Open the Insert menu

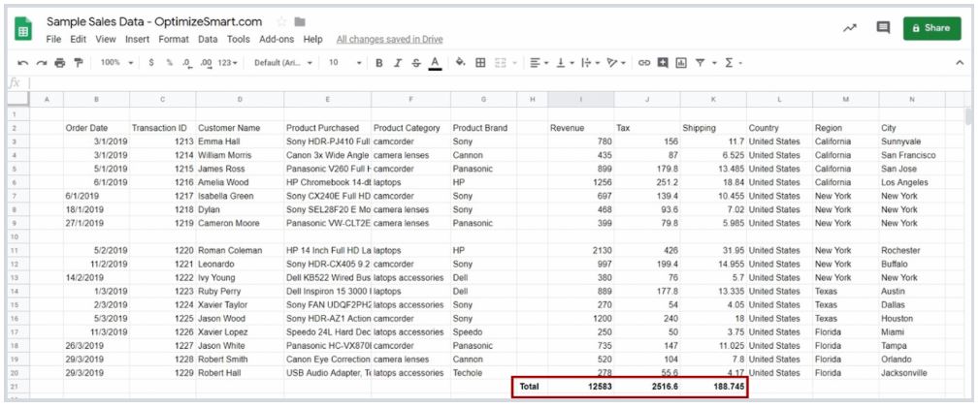137,40
